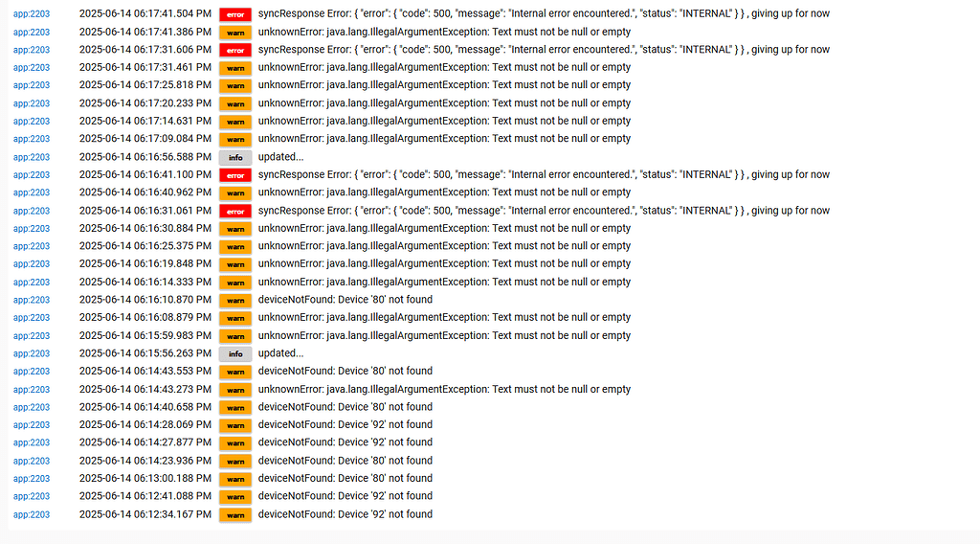
Task: Select Device '92' not found message at 06:14:27.877
Action: pyautogui.click(x=345, y=442)
